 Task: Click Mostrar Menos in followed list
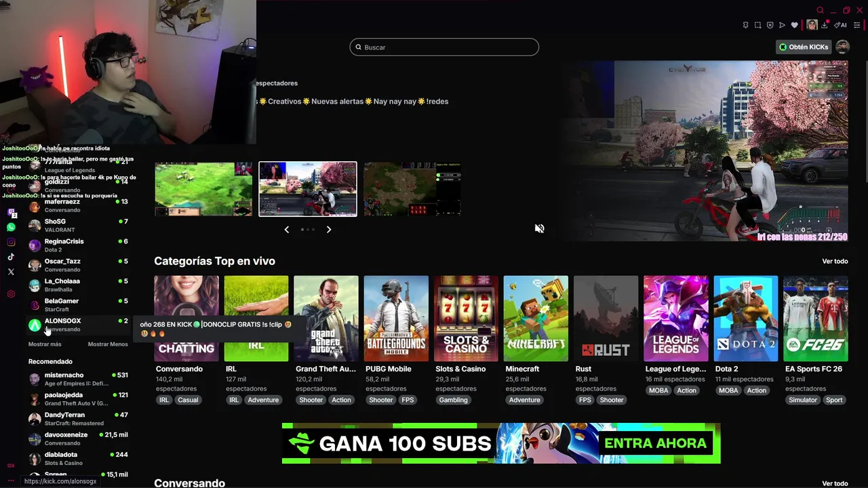coord(108,344)
